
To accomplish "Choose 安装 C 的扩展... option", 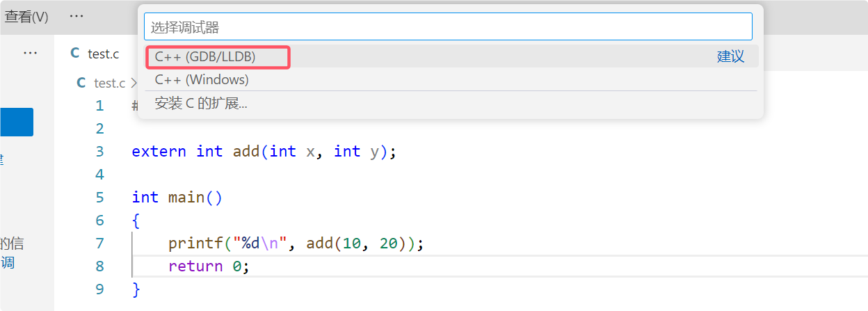I will click(x=451, y=104).
